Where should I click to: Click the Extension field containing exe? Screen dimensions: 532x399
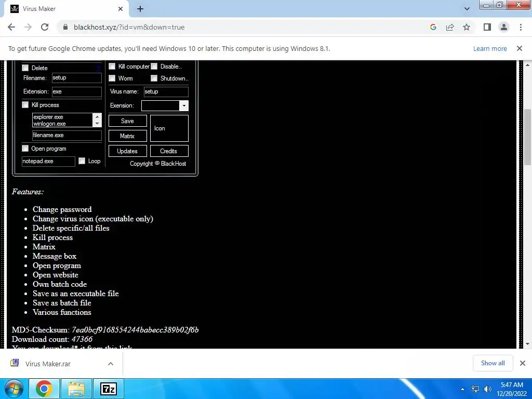[77, 91]
